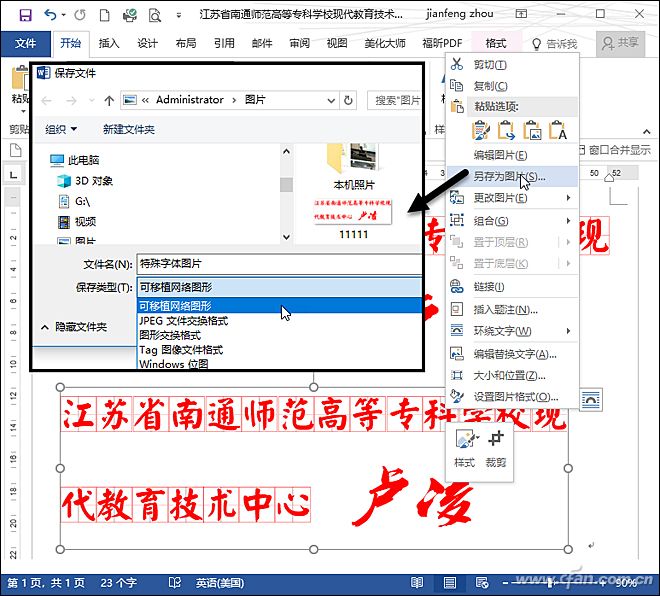Viewport: 660px width, 596px height.
Task: Click the 共享 share button
Action: pos(620,43)
